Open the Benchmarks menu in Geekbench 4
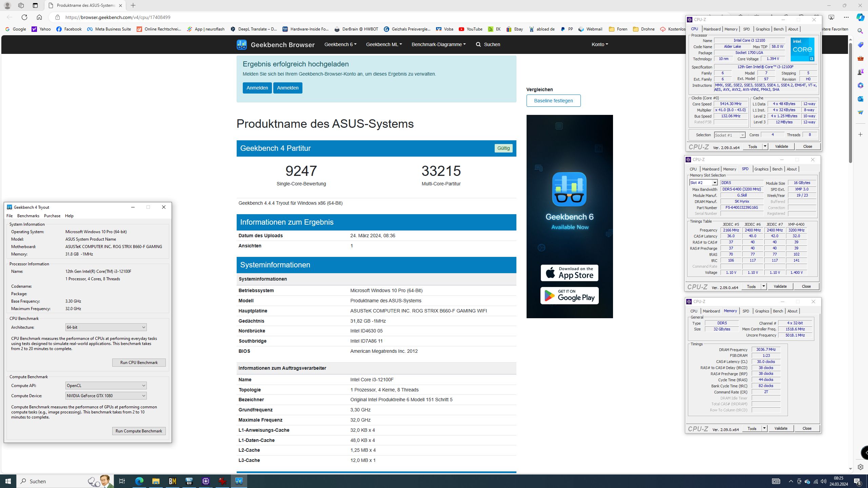This screenshot has width=868, height=488. [x=28, y=216]
